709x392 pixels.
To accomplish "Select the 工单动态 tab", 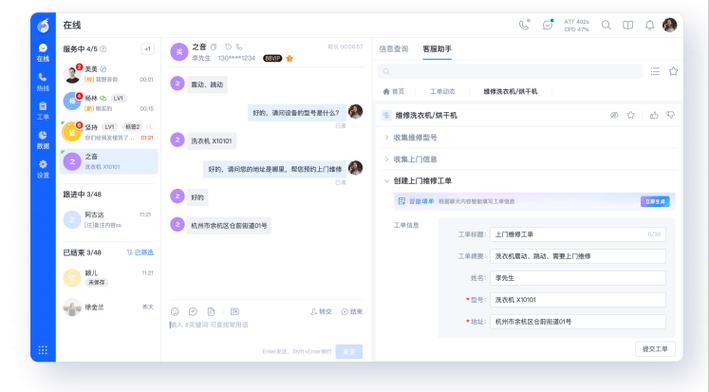I will tap(442, 91).
